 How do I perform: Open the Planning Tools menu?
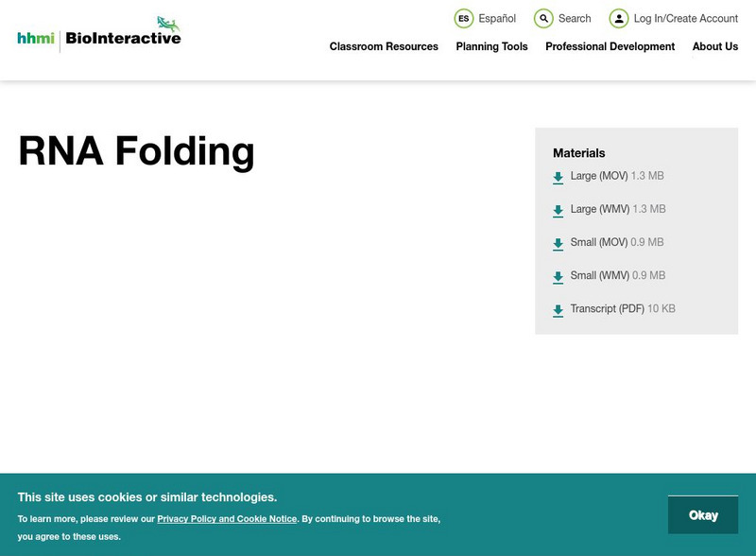(490, 46)
